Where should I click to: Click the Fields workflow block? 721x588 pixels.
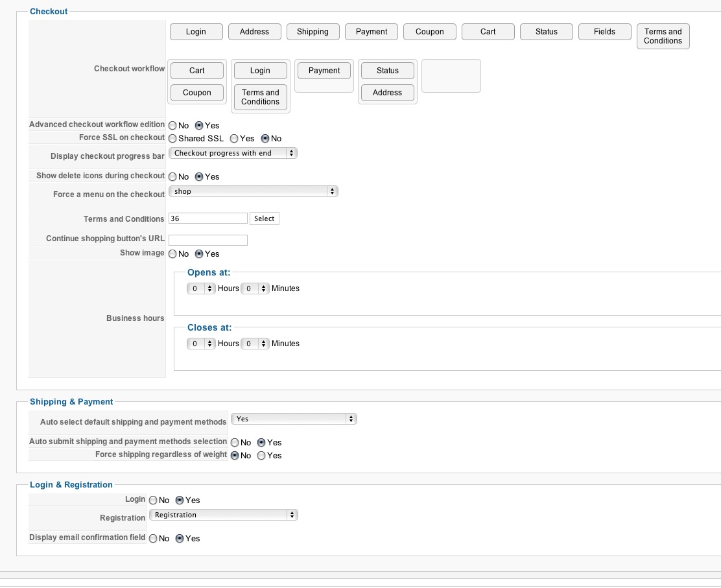[x=604, y=32]
